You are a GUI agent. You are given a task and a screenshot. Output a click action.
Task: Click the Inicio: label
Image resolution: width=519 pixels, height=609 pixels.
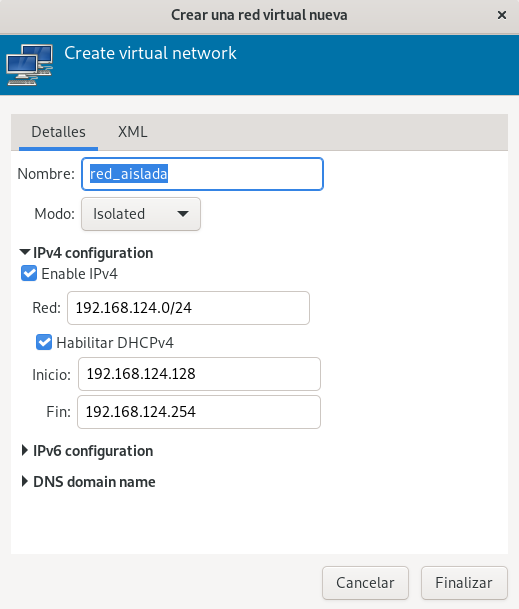pos(52,375)
